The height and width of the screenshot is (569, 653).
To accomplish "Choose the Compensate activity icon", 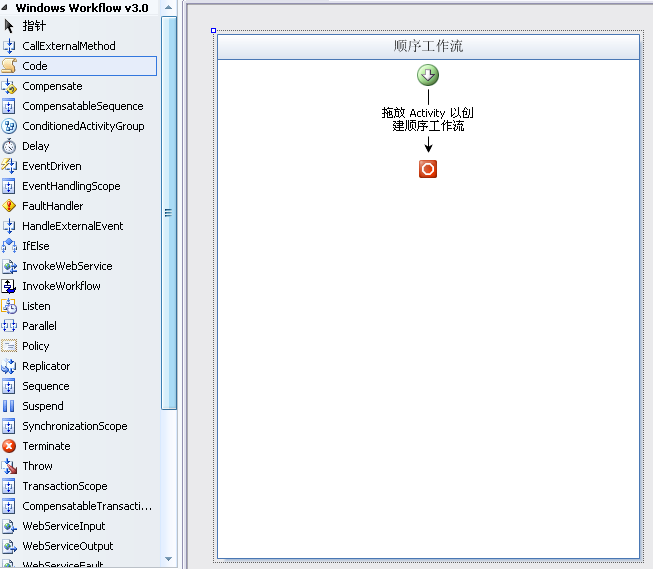I will pos(9,86).
